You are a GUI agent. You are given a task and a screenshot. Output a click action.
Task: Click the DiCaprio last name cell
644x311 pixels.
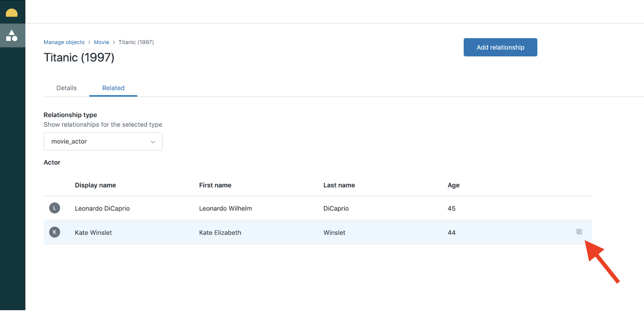pos(336,208)
